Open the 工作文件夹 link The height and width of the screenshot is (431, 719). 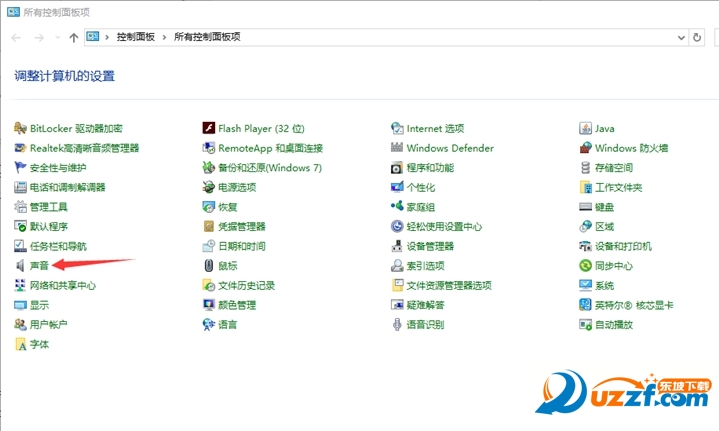[619, 188]
